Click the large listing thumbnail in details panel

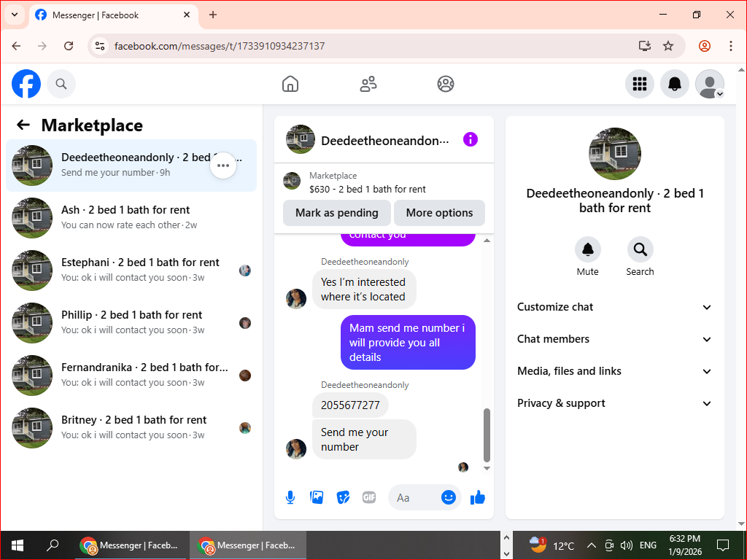(614, 154)
